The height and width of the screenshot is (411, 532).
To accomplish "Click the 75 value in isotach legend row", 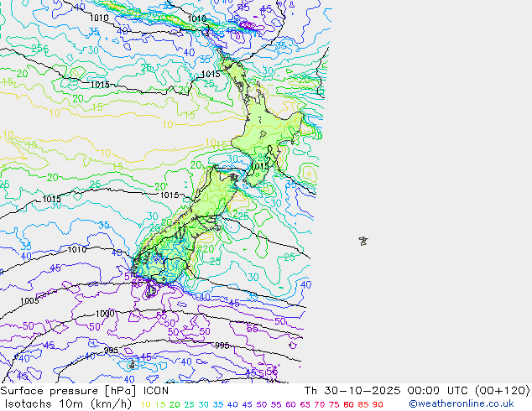I will click(x=334, y=404).
